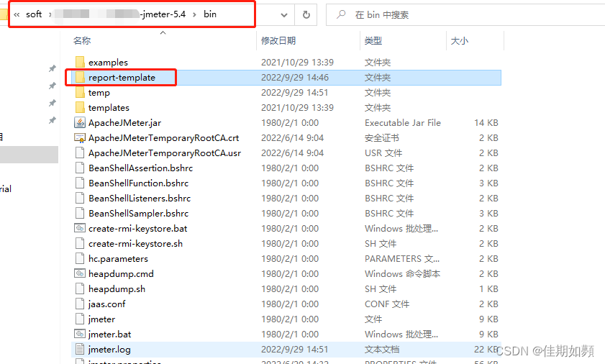605x364 pixels.
Task: Click the bin breadcrumb segment
Action: (210, 14)
